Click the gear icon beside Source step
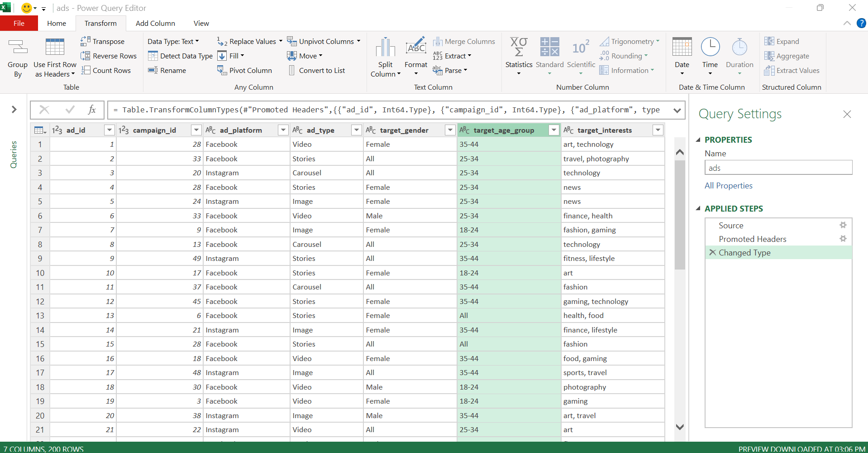The height and width of the screenshot is (453, 868). (x=843, y=225)
